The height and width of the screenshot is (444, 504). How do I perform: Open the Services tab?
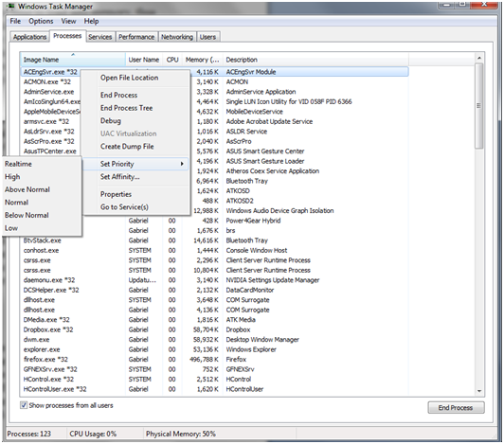click(x=100, y=37)
